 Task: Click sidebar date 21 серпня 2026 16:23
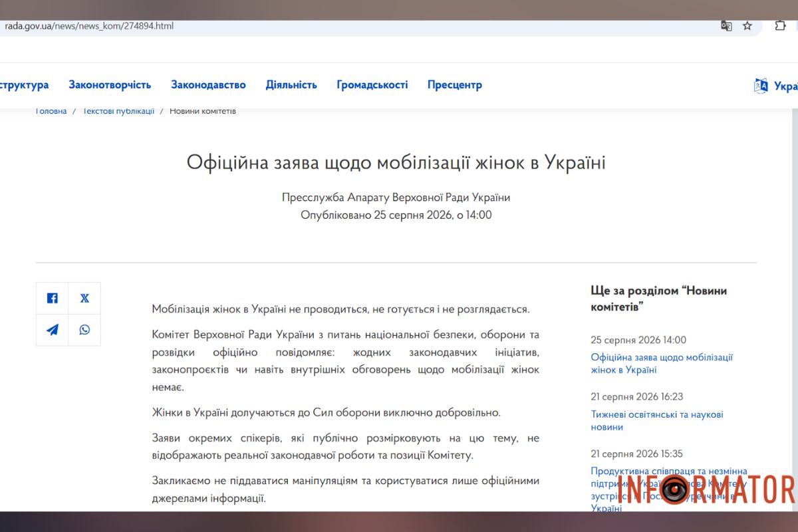tap(637, 396)
